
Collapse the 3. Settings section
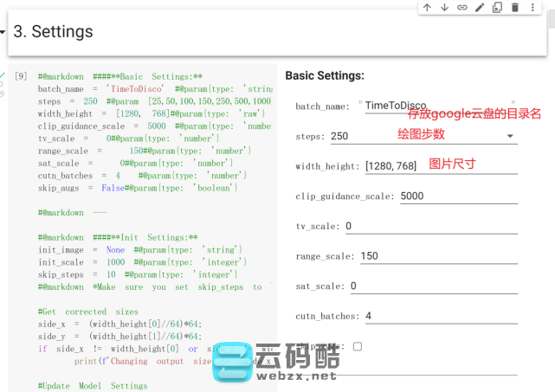tap(3, 33)
